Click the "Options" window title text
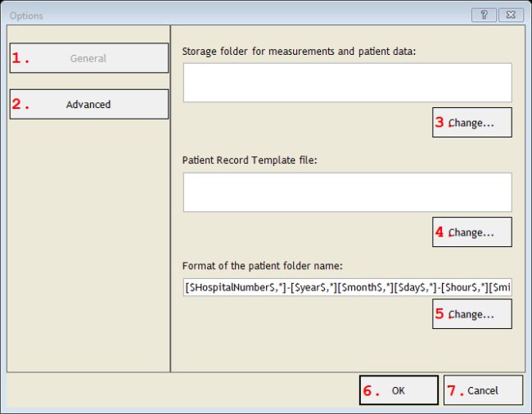The image size is (532, 414). click(x=27, y=16)
